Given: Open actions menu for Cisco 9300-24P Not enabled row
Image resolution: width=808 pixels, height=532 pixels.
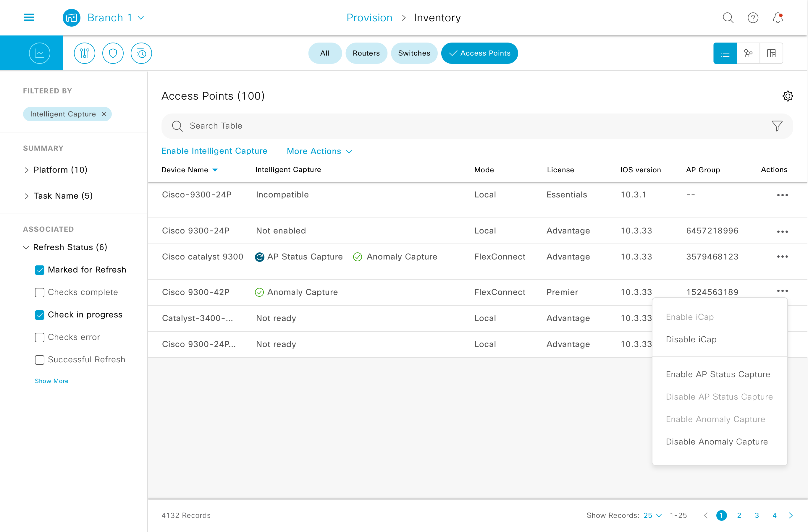Looking at the screenshot, I should pyautogui.click(x=782, y=231).
